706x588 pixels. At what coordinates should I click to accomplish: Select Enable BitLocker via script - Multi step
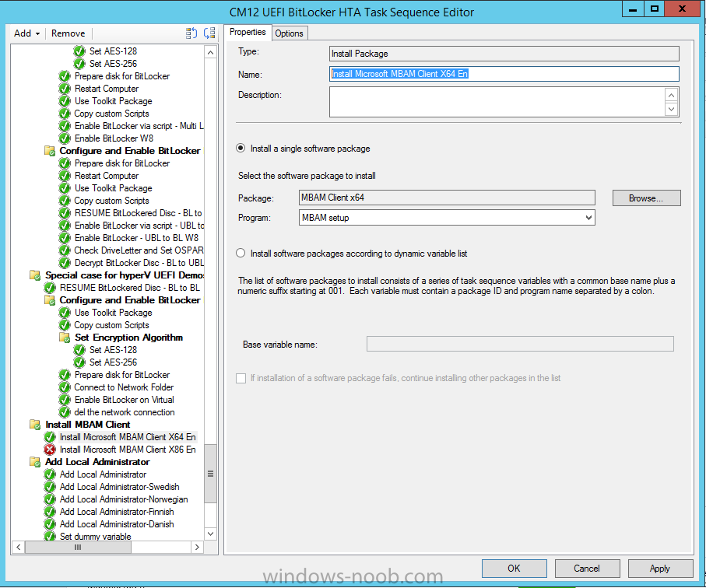pos(139,126)
